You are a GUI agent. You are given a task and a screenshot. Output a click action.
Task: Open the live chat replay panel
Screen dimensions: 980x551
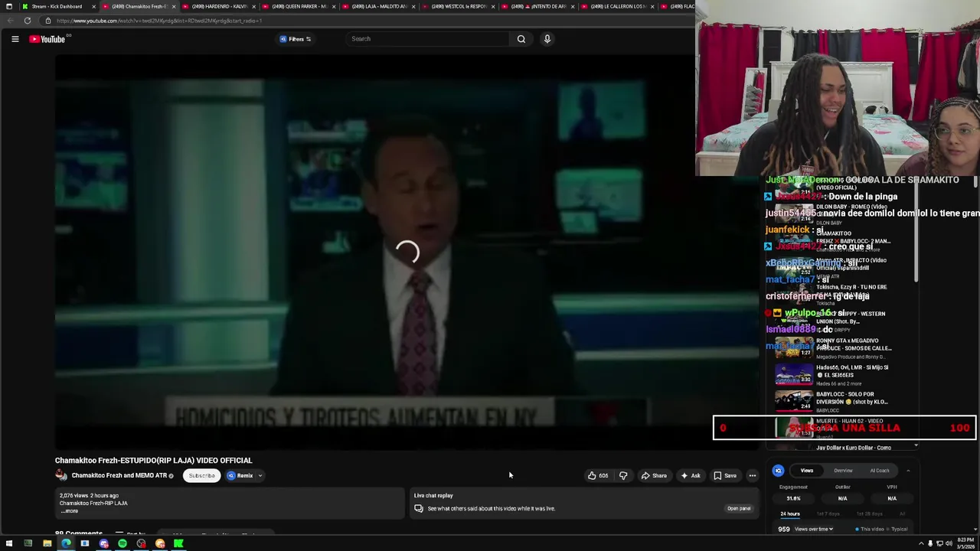(738, 508)
